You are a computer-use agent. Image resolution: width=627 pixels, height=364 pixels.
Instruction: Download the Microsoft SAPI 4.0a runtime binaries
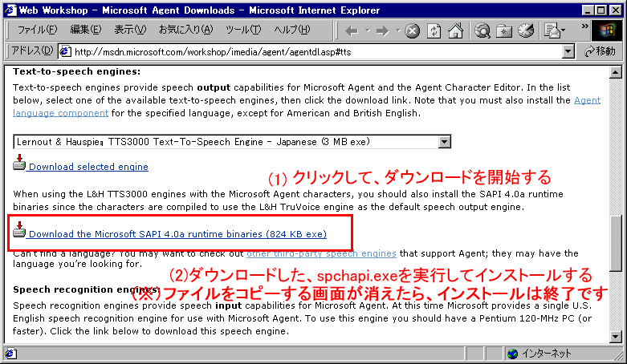(x=177, y=234)
